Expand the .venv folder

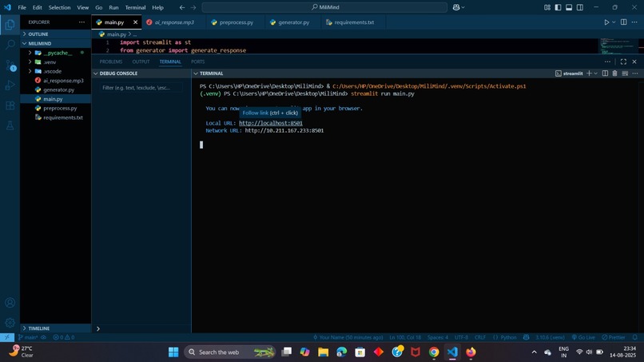pyautogui.click(x=30, y=62)
